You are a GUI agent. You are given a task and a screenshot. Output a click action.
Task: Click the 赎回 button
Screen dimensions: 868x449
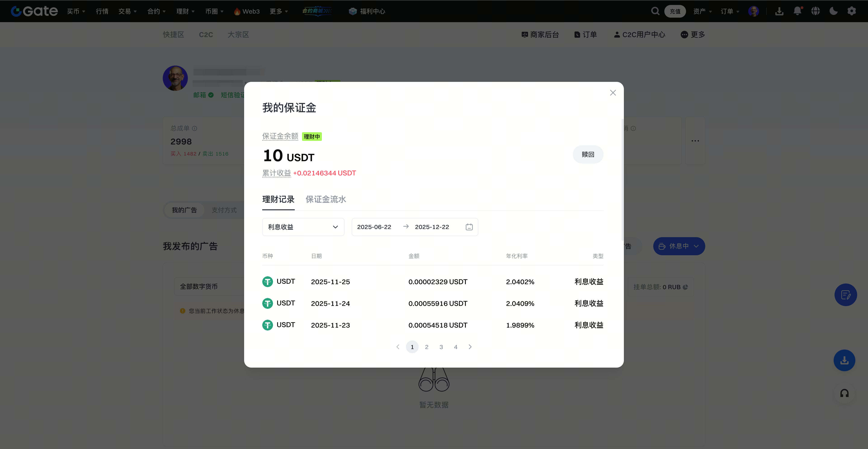(588, 154)
